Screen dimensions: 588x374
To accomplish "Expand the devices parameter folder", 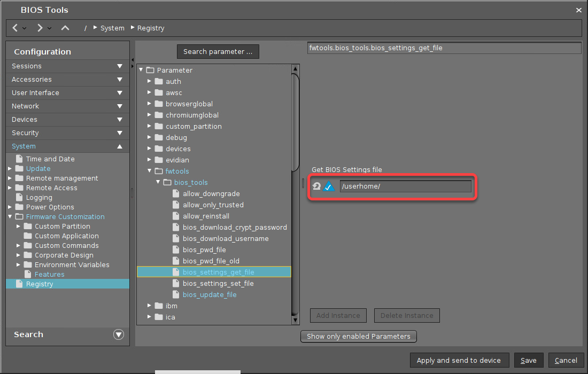I will (150, 149).
